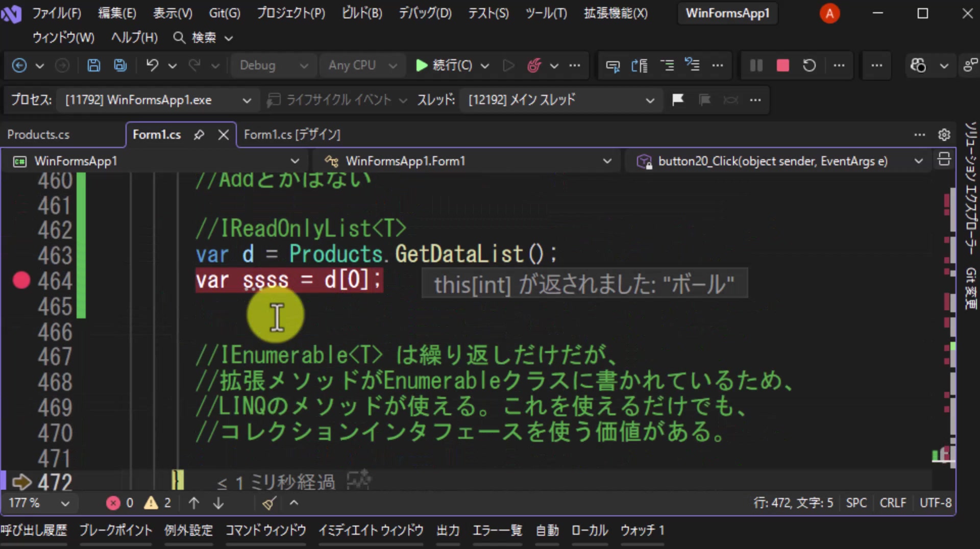Image resolution: width=980 pixels, height=549 pixels.
Task: Switch to Products.cs tab
Action: [x=38, y=135]
